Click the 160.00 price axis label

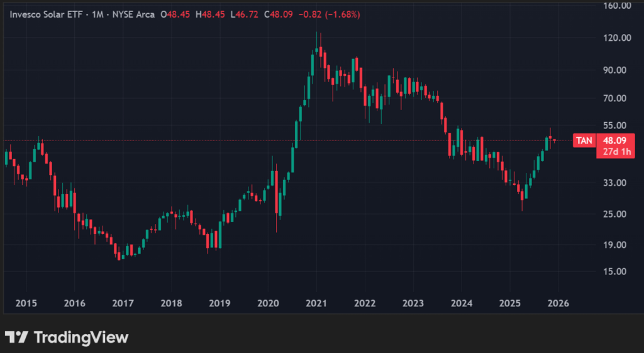tap(616, 6)
